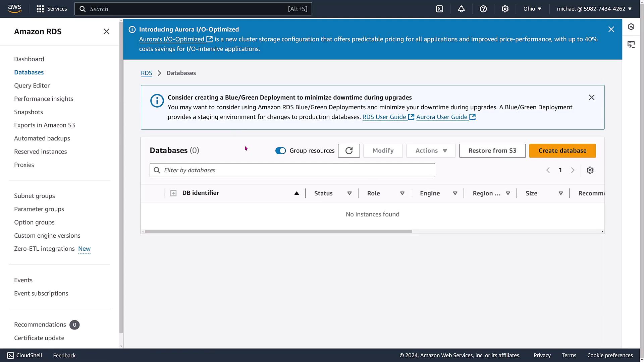Open Certificate update
The width and height of the screenshot is (644, 362).
[39, 338]
